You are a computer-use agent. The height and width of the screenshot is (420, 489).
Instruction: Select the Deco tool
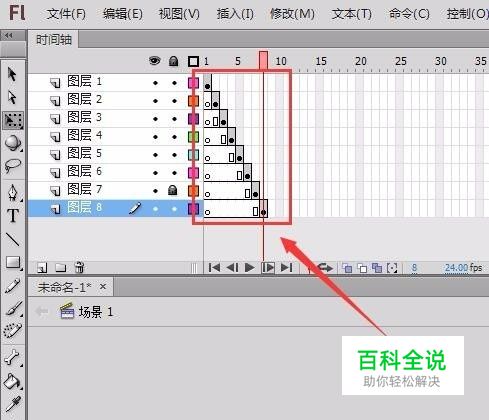13,331
